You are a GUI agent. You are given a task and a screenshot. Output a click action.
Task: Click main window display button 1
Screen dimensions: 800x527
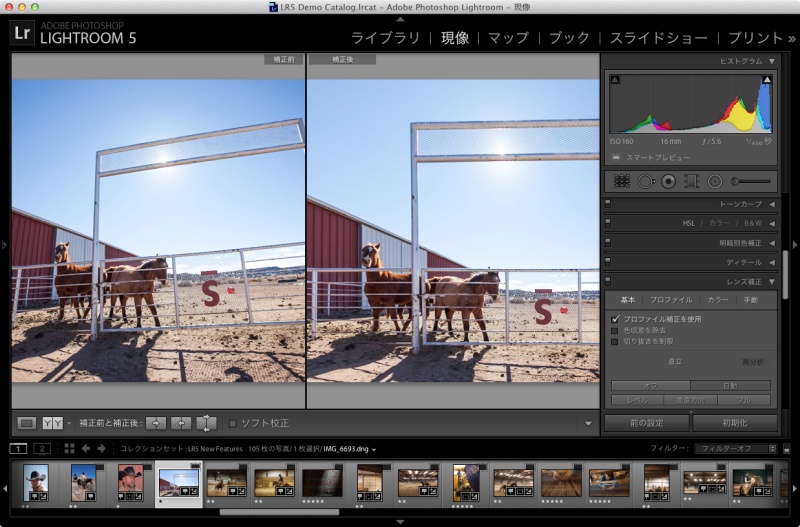(x=18, y=449)
